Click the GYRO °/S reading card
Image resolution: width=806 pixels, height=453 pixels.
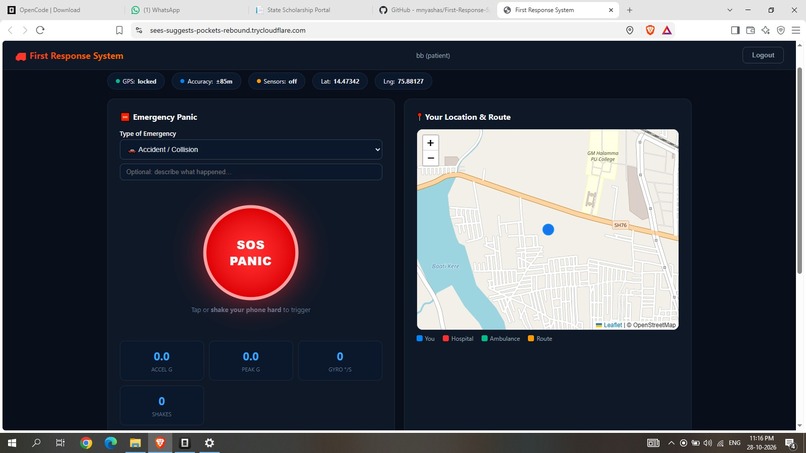click(340, 360)
